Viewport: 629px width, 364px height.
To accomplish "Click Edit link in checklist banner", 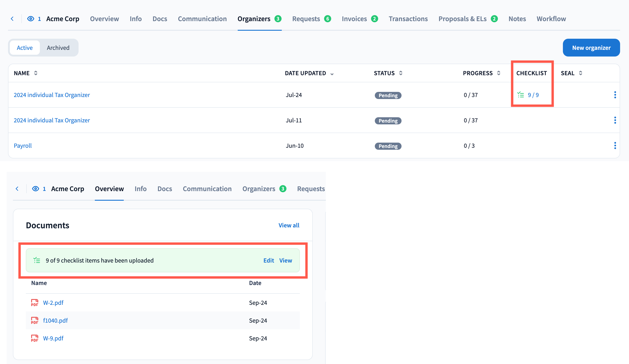I will pyautogui.click(x=269, y=261).
